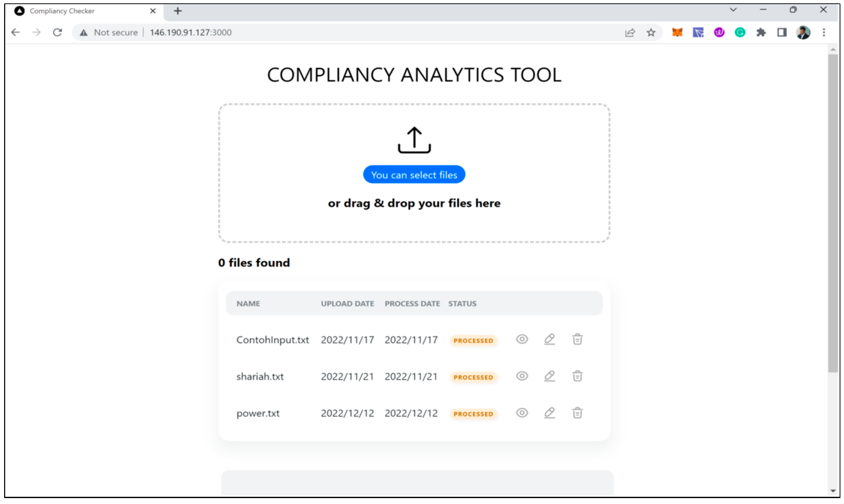Edit ContohInput.txt with the pencil icon
The image size is (844, 504).
[x=549, y=339]
